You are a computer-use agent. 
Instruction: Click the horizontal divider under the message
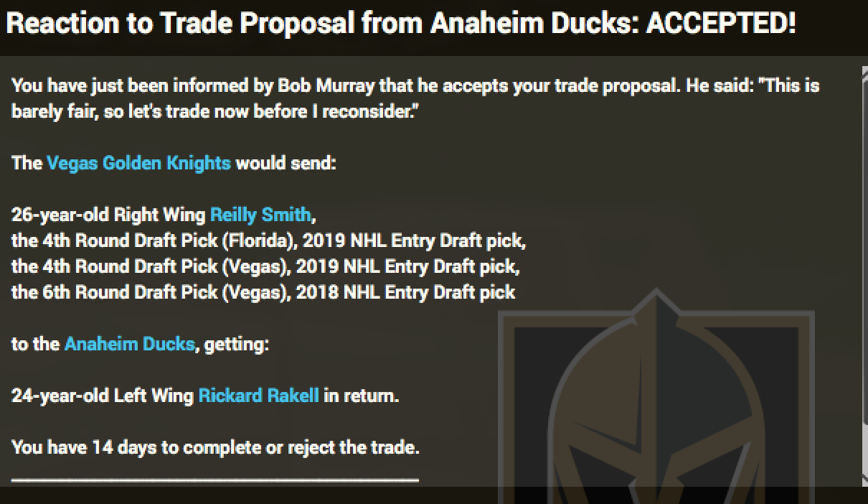tap(215, 478)
